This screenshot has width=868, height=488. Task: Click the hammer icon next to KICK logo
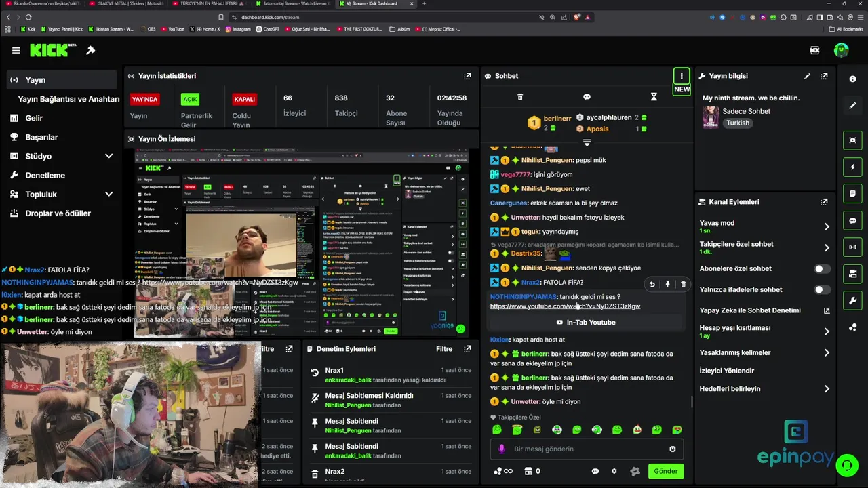(91, 50)
